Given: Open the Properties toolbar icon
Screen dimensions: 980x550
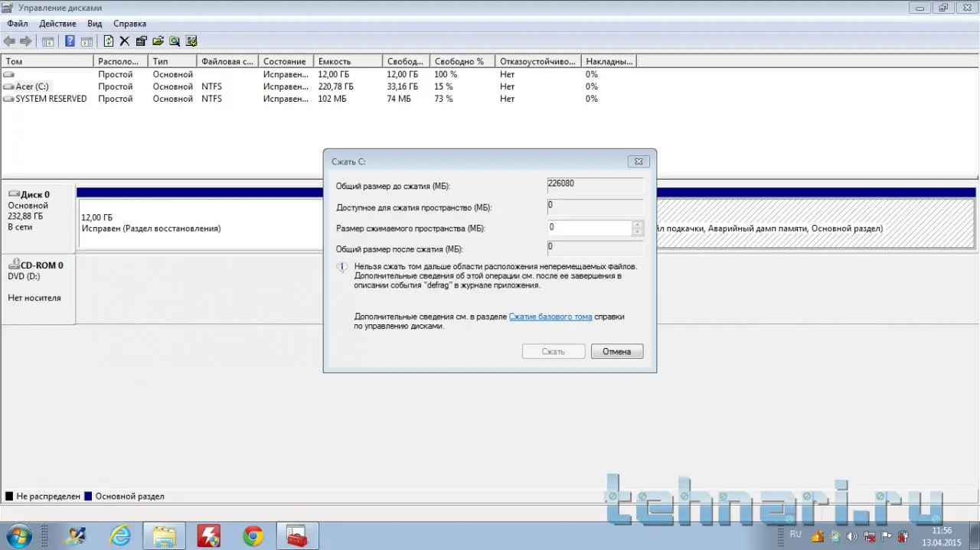Looking at the screenshot, I should pos(142,41).
